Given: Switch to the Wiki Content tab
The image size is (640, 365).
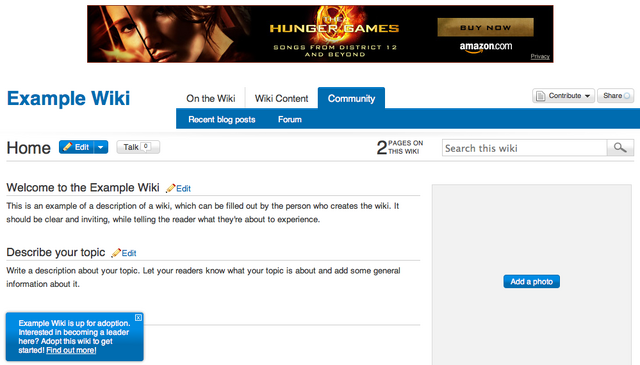Looking at the screenshot, I should point(281,98).
